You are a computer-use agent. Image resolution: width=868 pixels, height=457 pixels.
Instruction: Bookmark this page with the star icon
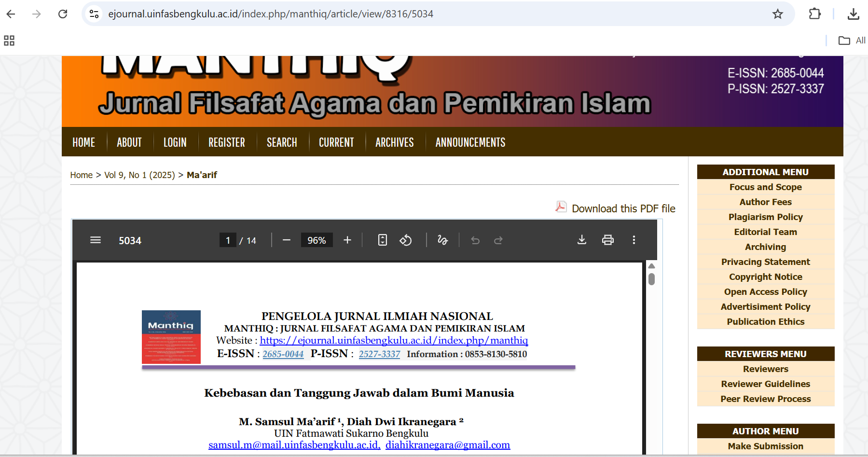(x=778, y=14)
